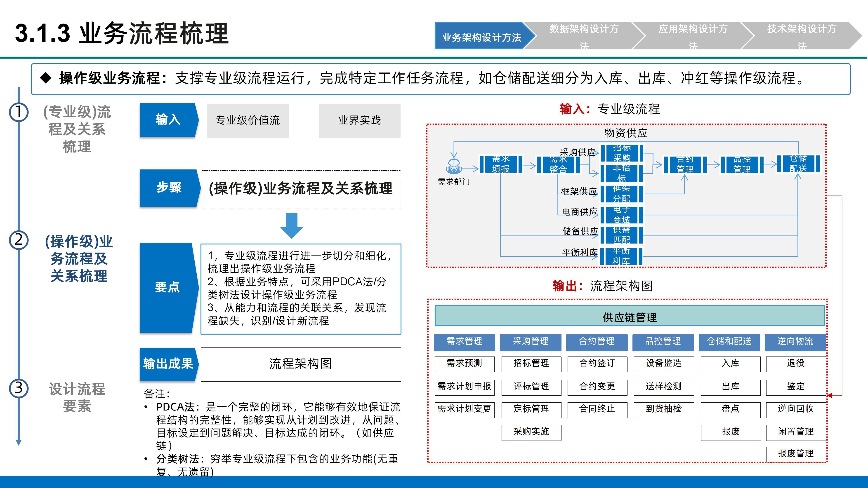Image resolution: width=868 pixels, height=488 pixels.
Task: Click the circled step number 3
Action: tap(19, 388)
